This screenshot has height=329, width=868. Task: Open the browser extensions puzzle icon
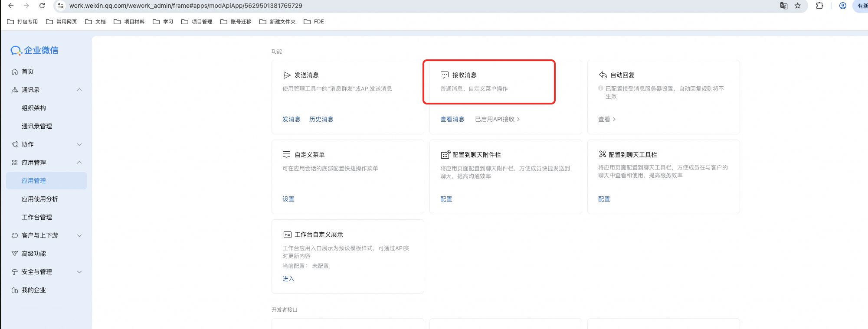[819, 6]
